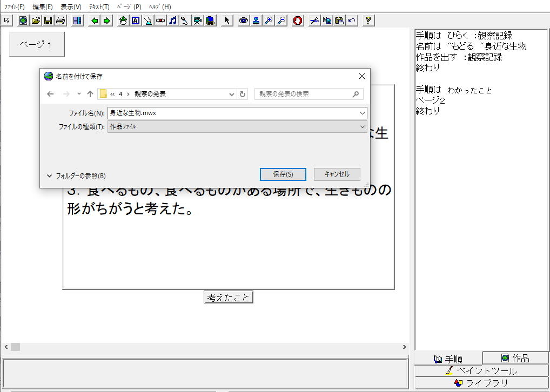Click the magnifier zoom in icon

[x=269, y=21]
